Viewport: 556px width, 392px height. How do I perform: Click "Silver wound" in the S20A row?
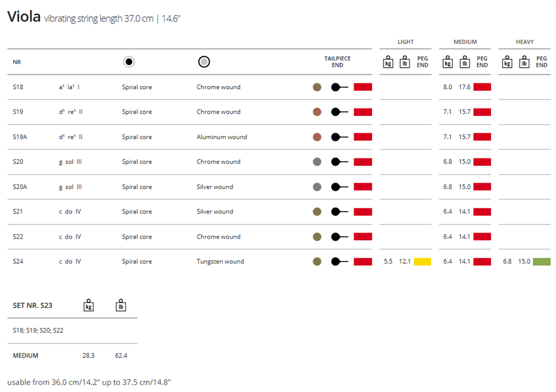[x=215, y=187]
